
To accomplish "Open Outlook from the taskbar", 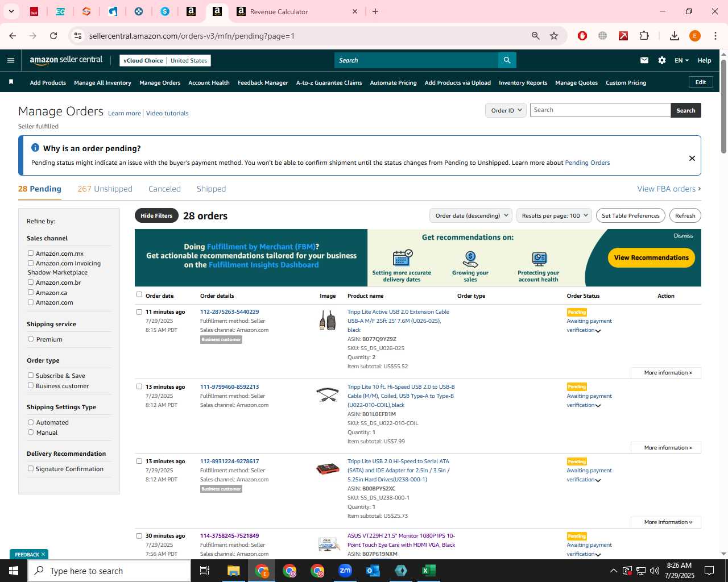I will tap(373, 571).
